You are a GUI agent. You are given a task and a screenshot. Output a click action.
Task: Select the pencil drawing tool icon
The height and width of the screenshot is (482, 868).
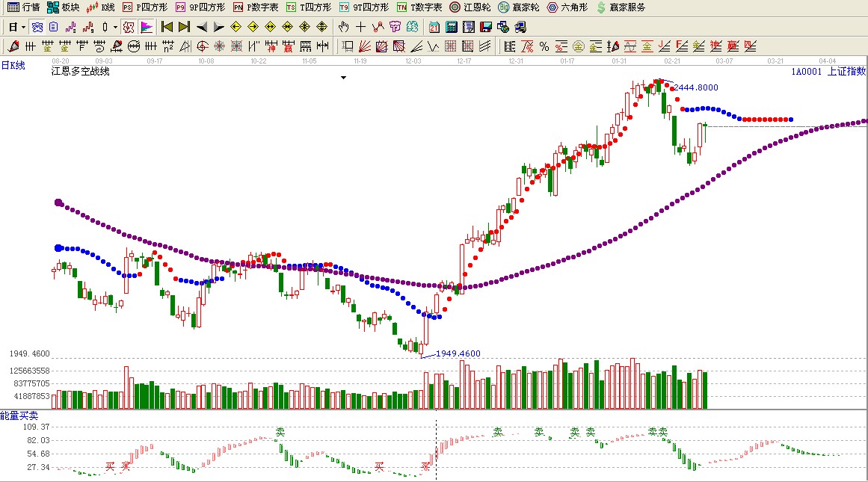pos(13,46)
